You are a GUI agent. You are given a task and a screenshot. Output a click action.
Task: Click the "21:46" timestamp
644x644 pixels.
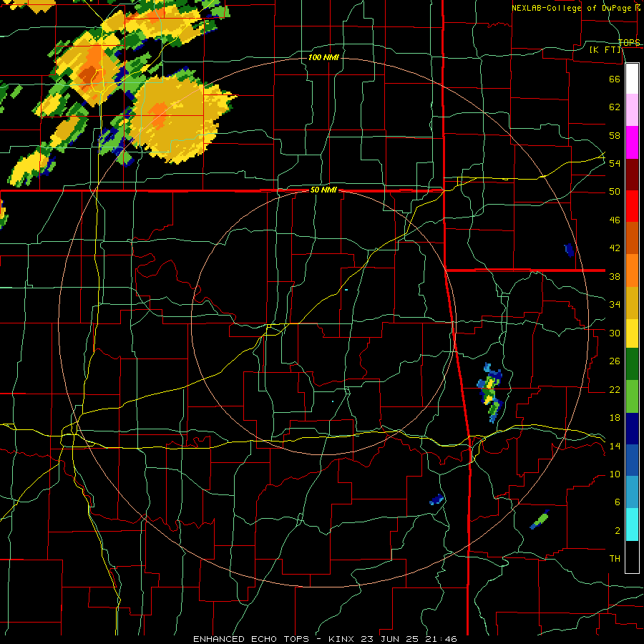pos(441,639)
